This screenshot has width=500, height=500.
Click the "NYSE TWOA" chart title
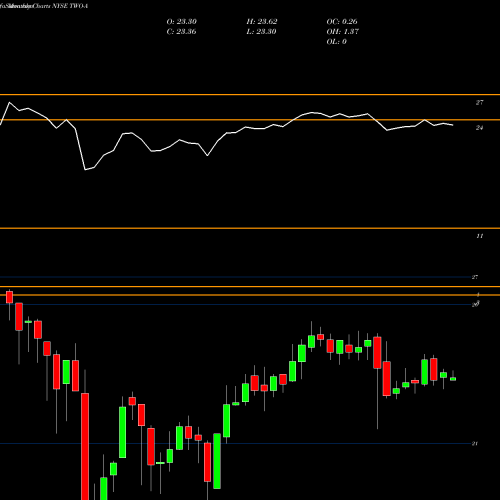70,6
